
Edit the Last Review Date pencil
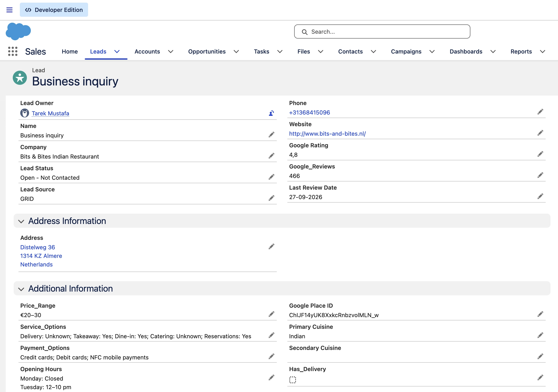(540, 196)
